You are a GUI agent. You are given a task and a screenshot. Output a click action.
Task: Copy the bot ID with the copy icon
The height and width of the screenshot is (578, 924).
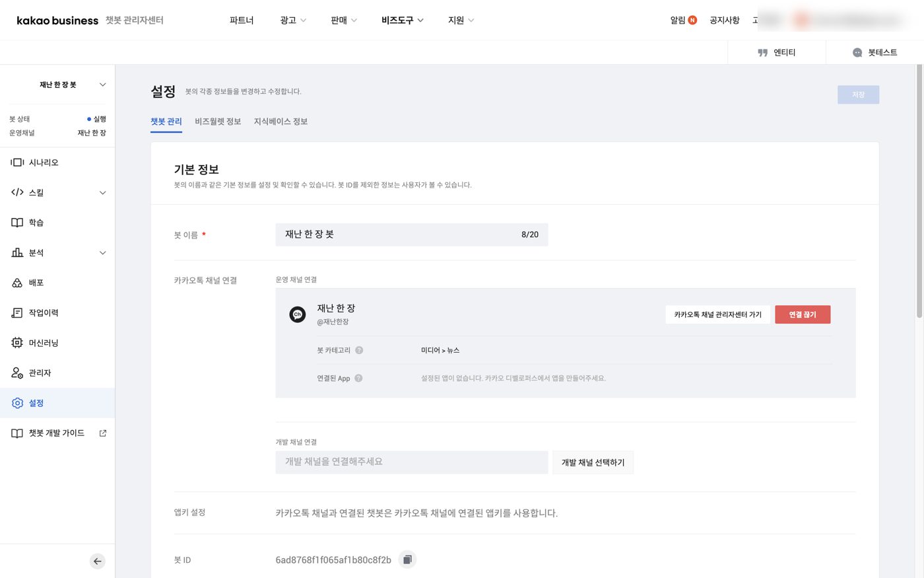coord(407,560)
